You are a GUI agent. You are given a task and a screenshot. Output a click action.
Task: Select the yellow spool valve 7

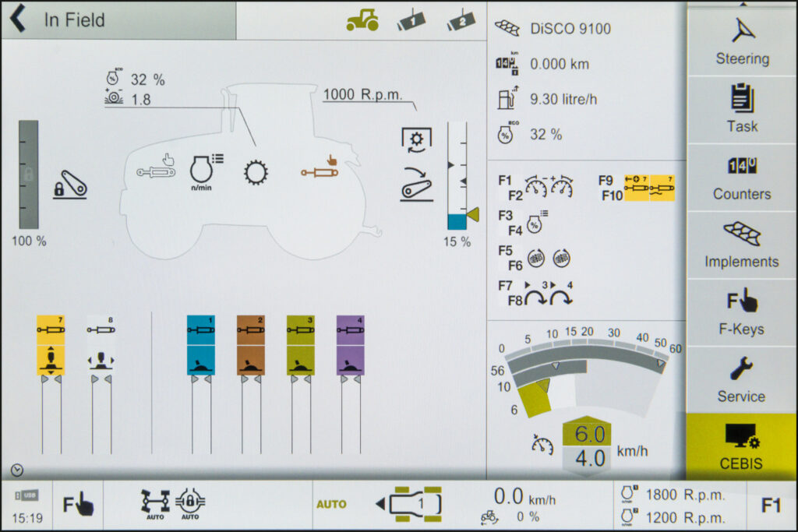click(x=51, y=345)
